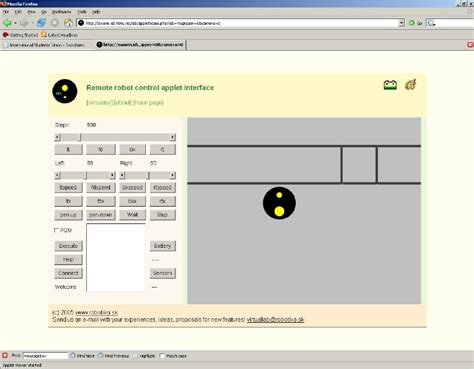The width and height of the screenshot is (474, 369).
Task: Click the Connect button
Action: [68, 273]
